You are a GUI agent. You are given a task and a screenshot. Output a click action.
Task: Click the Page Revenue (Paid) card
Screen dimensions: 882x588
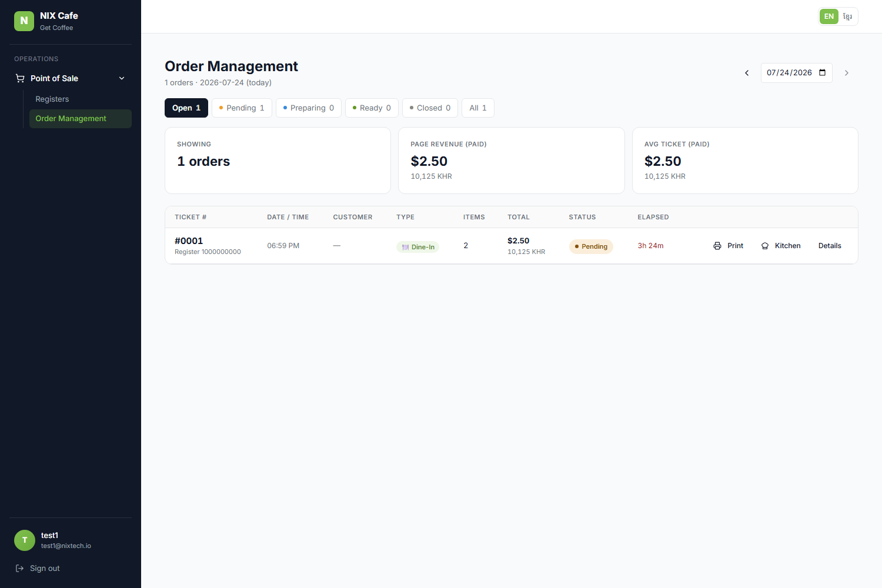coord(512,161)
